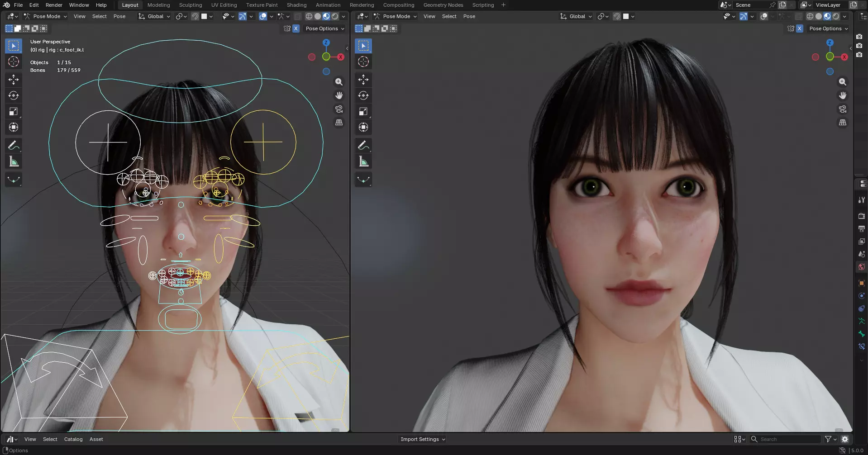Viewport: 868px width, 455px height.
Task: Open Catalog menu in asset browser
Action: tap(73, 439)
